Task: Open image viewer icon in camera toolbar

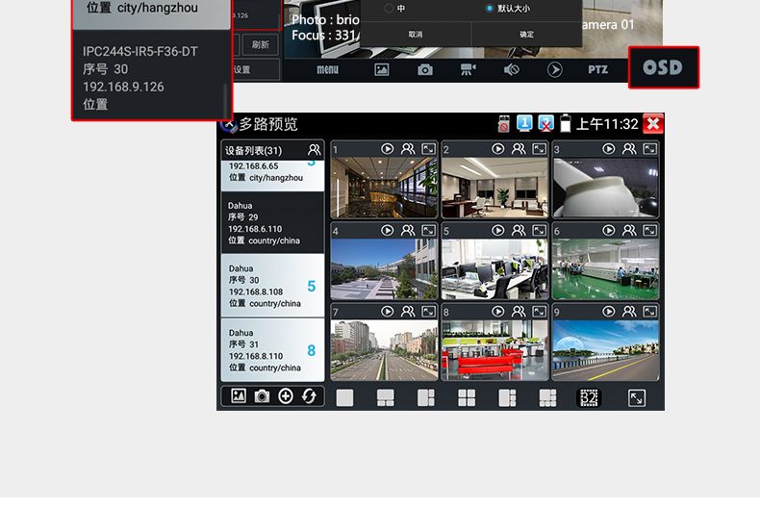Action: (382, 70)
